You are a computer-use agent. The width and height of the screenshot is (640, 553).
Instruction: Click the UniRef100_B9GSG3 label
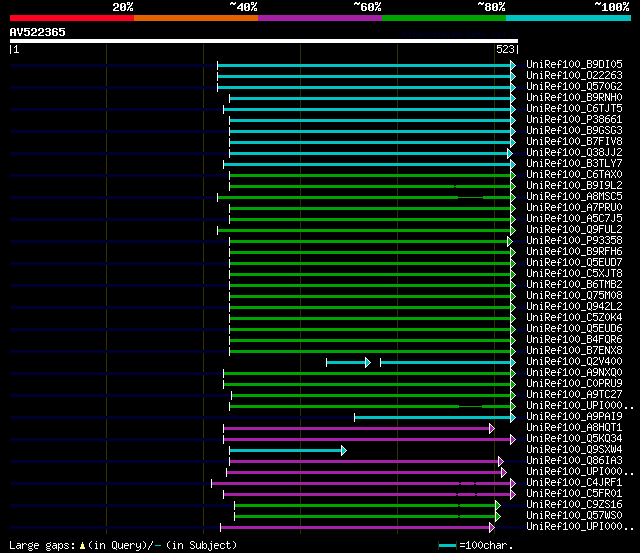574,131
